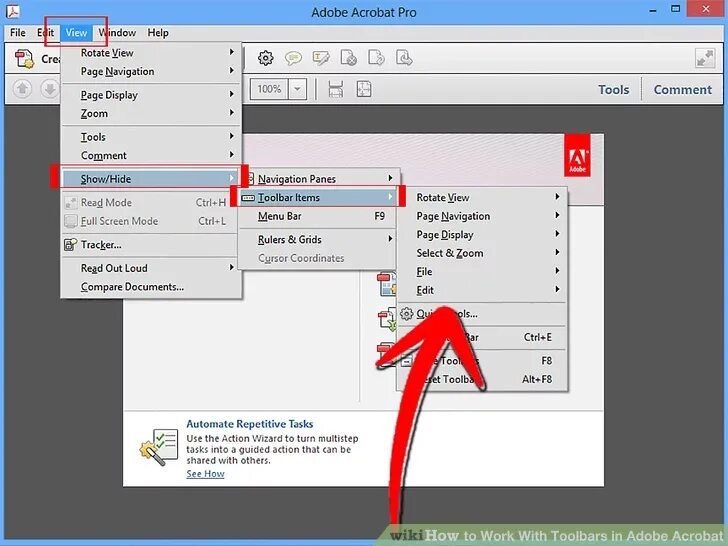Choose Quick Tools... gear entry in submenu
This screenshot has width=728, height=546.
pos(482,314)
